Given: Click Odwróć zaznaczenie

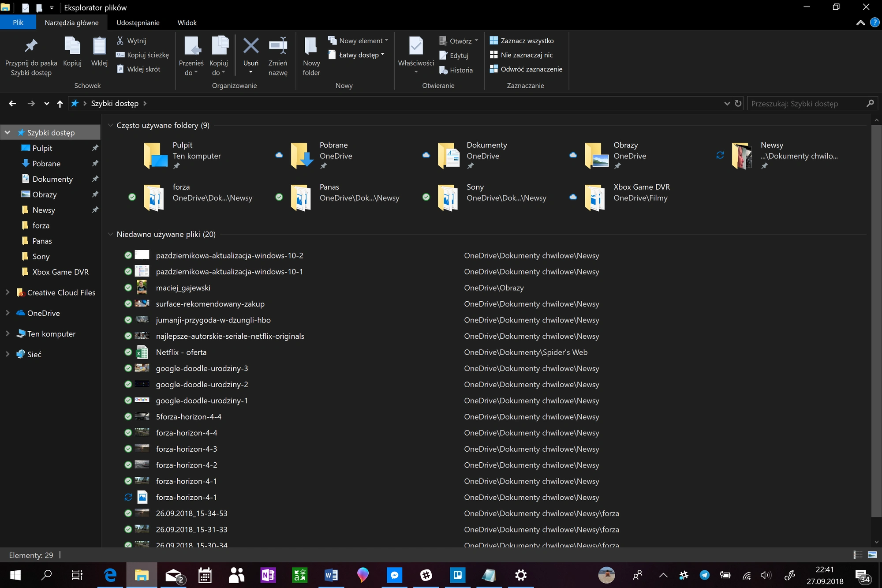Looking at the screenshot, I should click(x=526, y=69).
